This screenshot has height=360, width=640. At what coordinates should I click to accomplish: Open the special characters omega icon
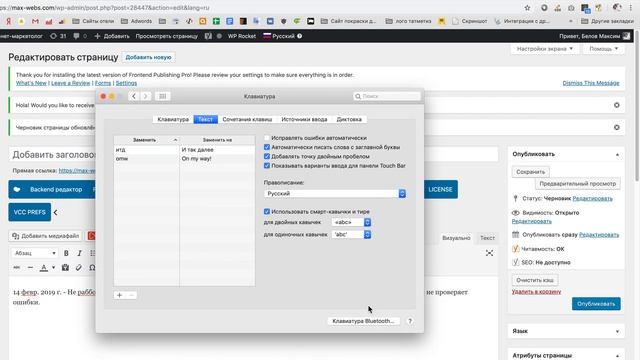(92, 268)
